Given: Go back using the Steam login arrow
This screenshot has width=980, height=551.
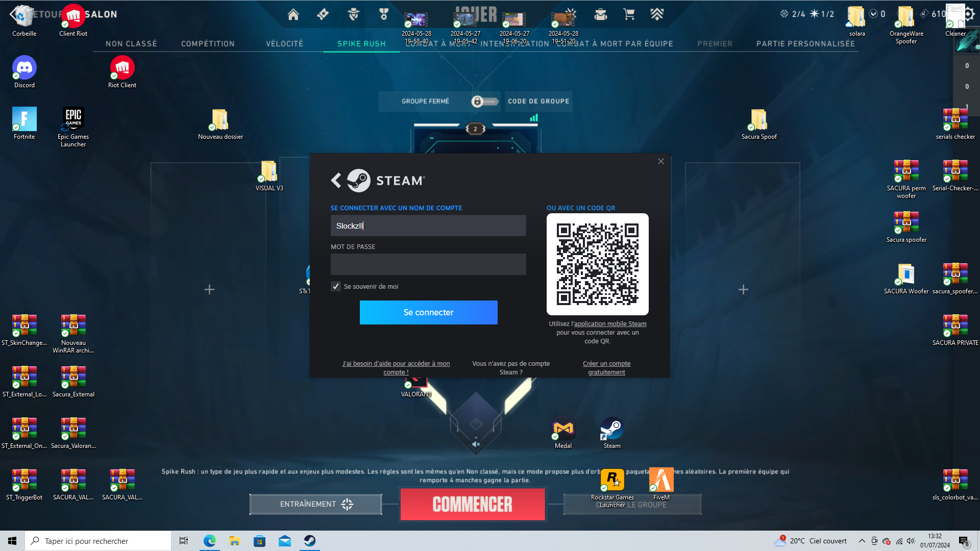Looking at the screenshot, I should [x=336, y=180].
